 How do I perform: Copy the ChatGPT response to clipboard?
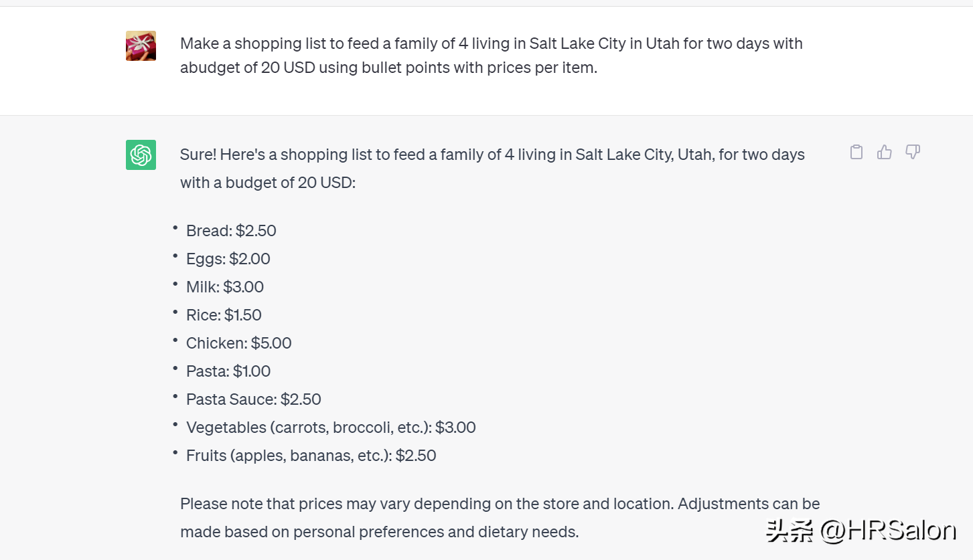coord(856,152)
